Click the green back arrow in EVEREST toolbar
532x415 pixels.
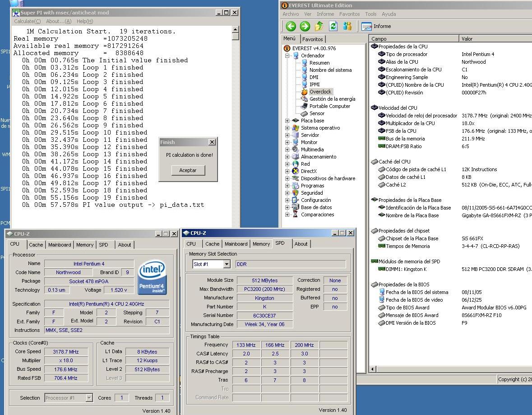point(291,26)
